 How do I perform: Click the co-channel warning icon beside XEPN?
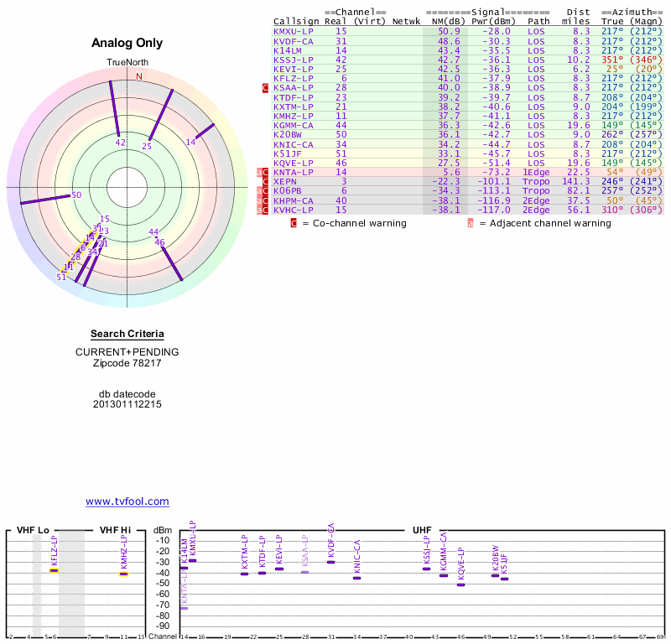tap(266, 181)
